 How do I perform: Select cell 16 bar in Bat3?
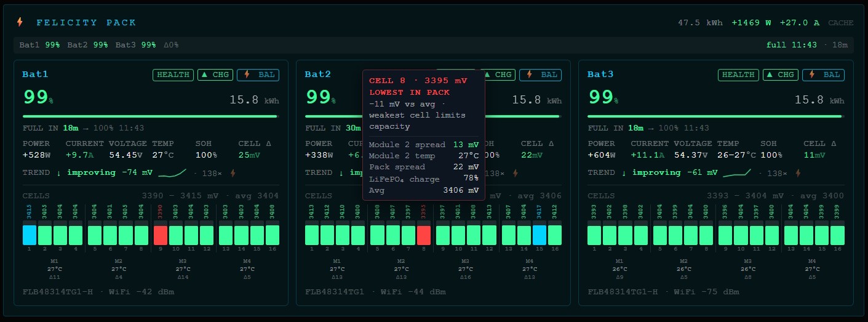tap(837, 235)
